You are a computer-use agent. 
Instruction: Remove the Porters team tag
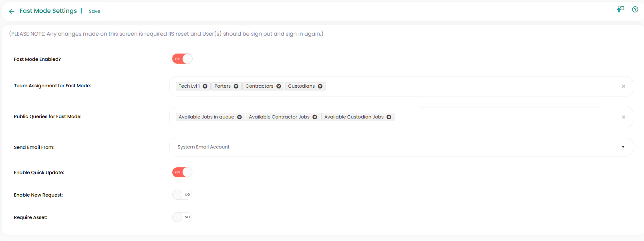[236, 86]
